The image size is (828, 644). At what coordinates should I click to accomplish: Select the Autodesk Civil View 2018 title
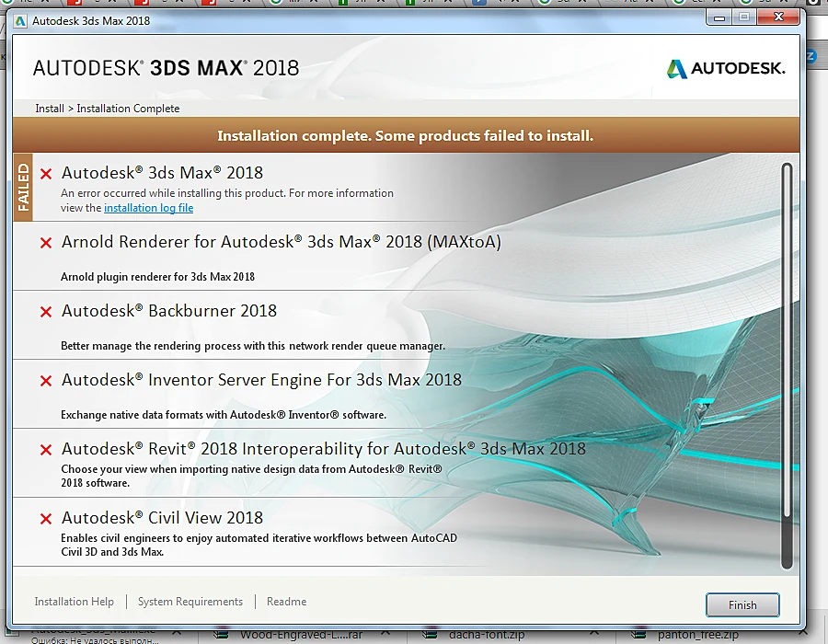point(162,518)
